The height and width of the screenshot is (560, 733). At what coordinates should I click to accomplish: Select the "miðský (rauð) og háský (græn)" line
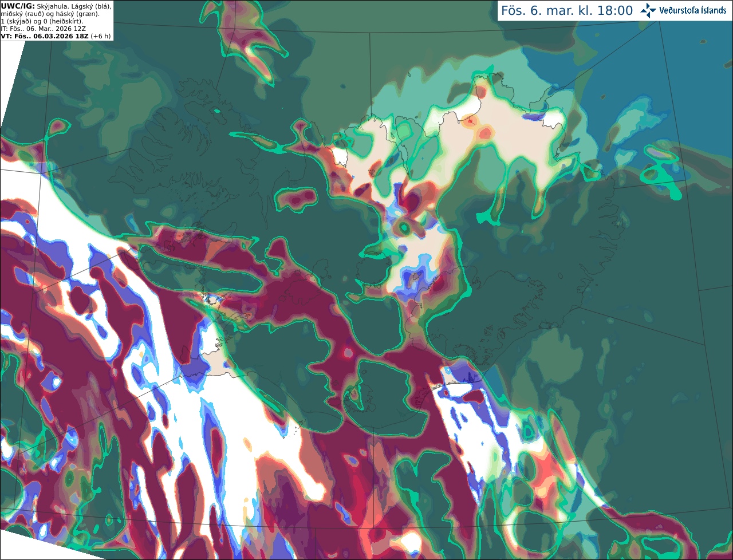coord(50,14)
